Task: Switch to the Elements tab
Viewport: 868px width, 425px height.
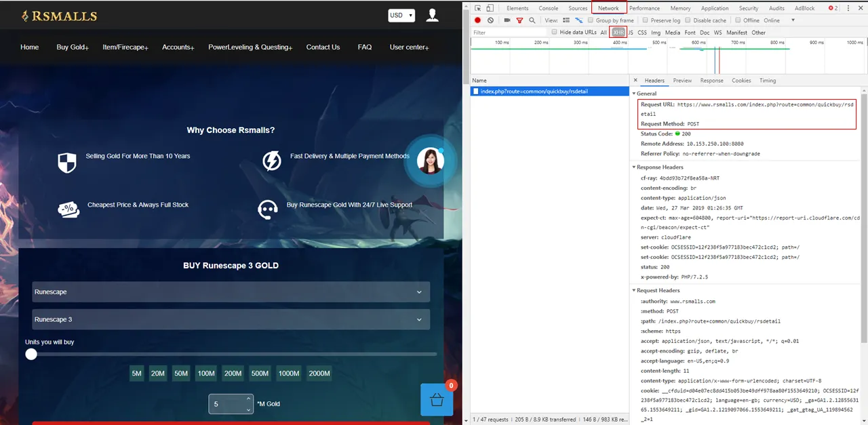Action: [x=517, y=8]
